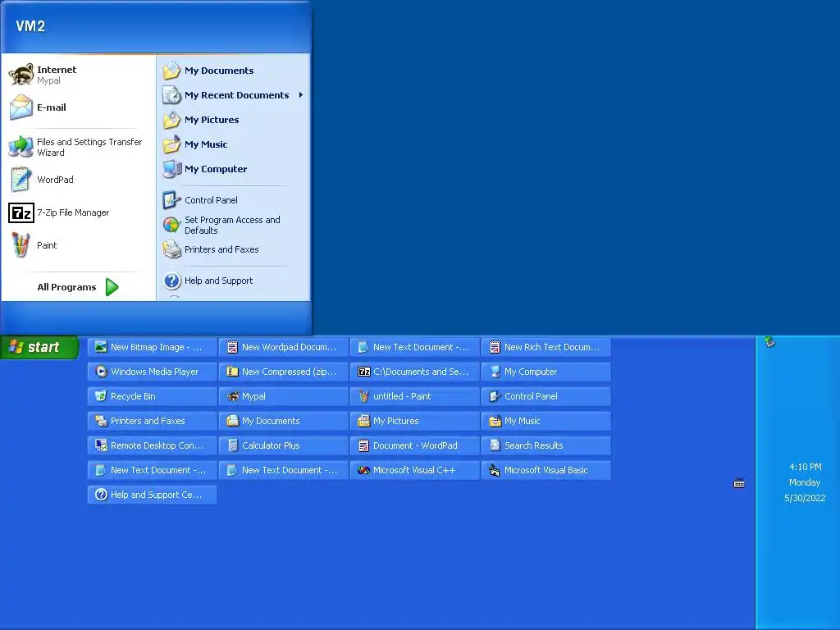Switch to Calculator Plus taskbar button
Viewport: 840px width, 630px height.
[284, 445]
